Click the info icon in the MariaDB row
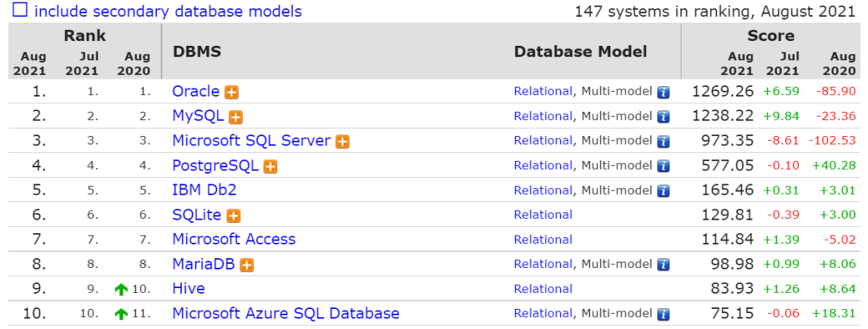The width and height of the screenshot is (868, 329). point(664,265)
